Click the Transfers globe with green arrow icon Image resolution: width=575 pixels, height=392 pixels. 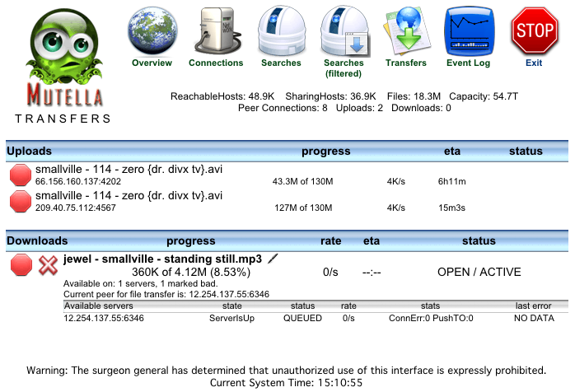tap(406, 30)
